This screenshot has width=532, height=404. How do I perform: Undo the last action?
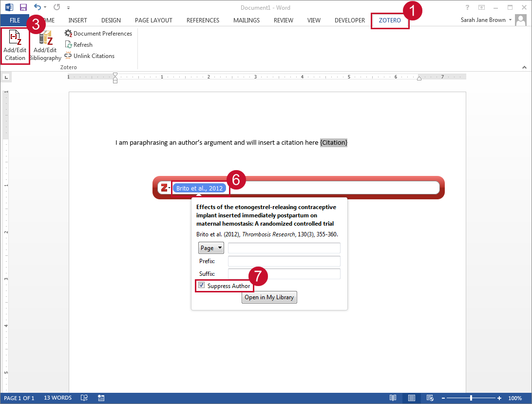click(38, 7)
